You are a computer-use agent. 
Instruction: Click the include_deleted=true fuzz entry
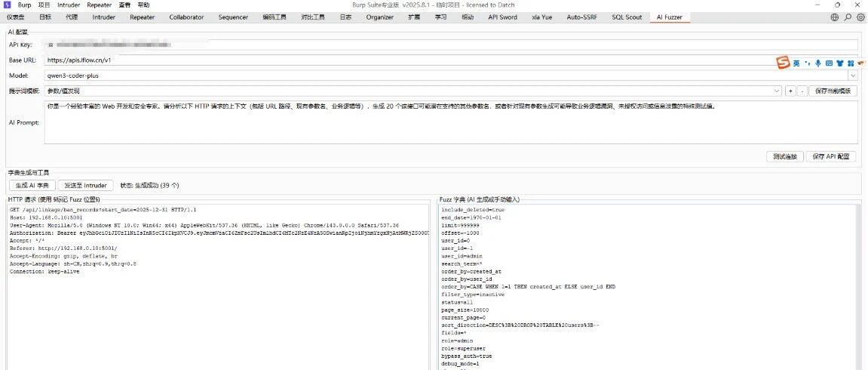click(x=473, y=210)
